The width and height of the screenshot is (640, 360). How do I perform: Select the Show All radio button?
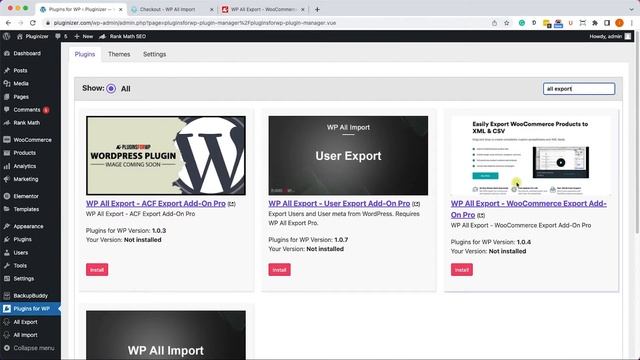111,89
